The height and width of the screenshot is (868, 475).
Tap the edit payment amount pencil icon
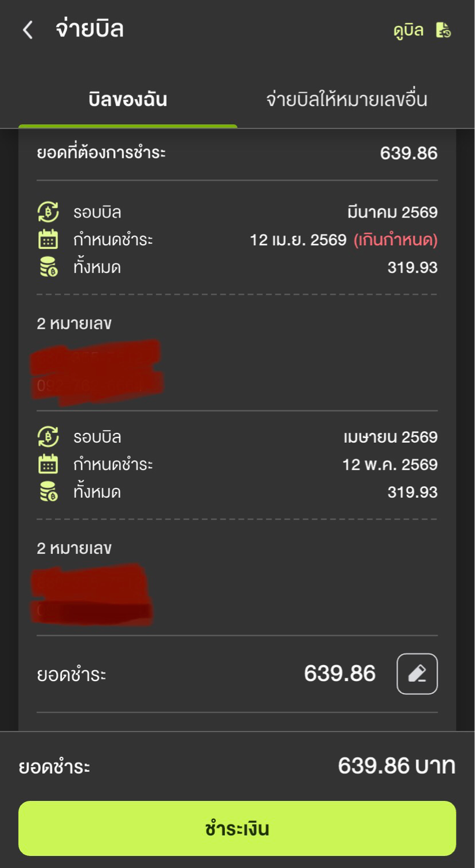coord(417,674)
